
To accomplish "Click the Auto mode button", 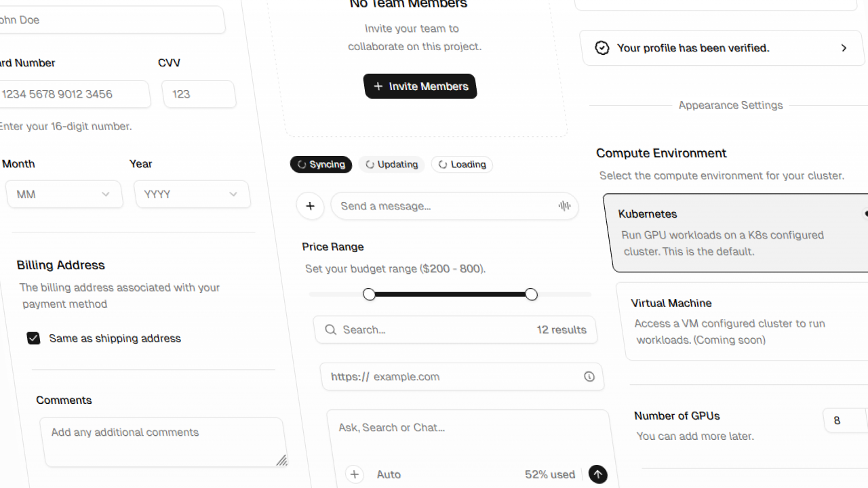I will click(x=389, y=474).
